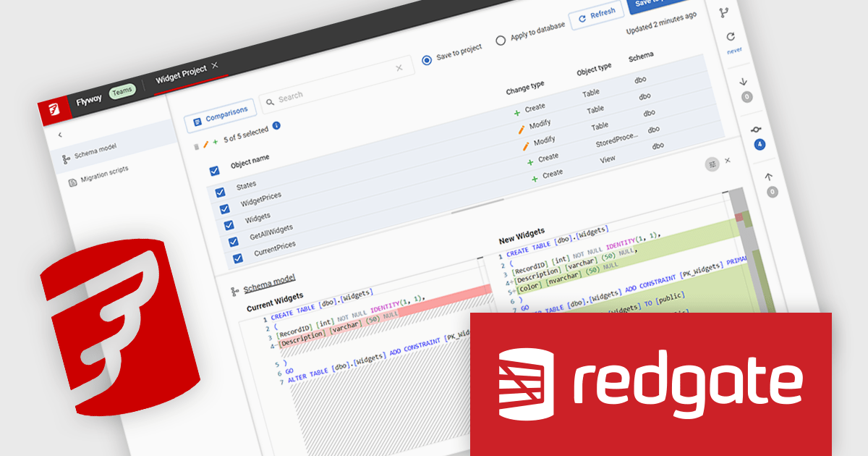Click the info icon beside 5 of 5 selected
Viewport: 868px width, 456px height.
point(276,125)
